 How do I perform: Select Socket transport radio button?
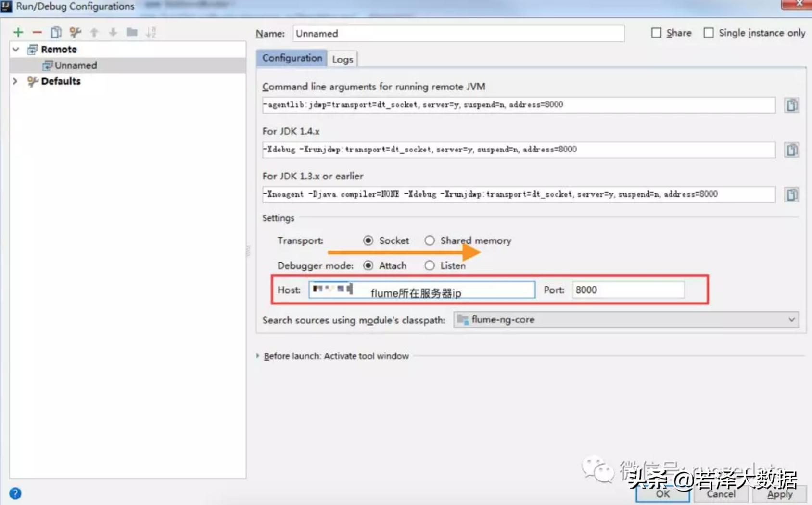pyautogui.click(x=368, y=240)
